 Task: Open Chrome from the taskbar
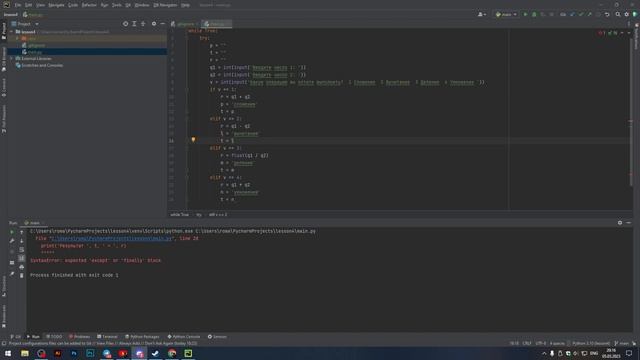click(172, 353)
